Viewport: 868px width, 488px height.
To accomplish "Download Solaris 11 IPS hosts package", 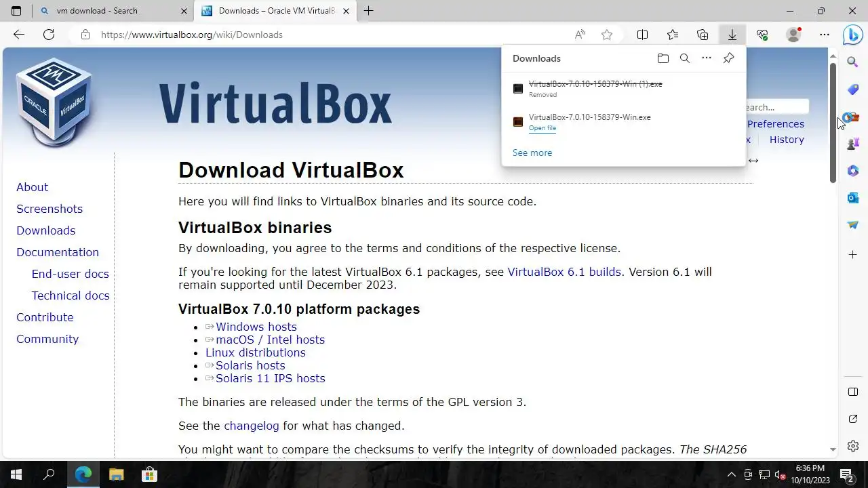I will pos(271,378).
